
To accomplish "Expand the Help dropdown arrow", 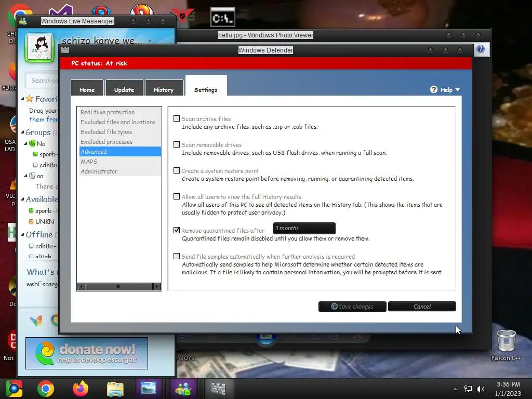I will click(458, 89).
